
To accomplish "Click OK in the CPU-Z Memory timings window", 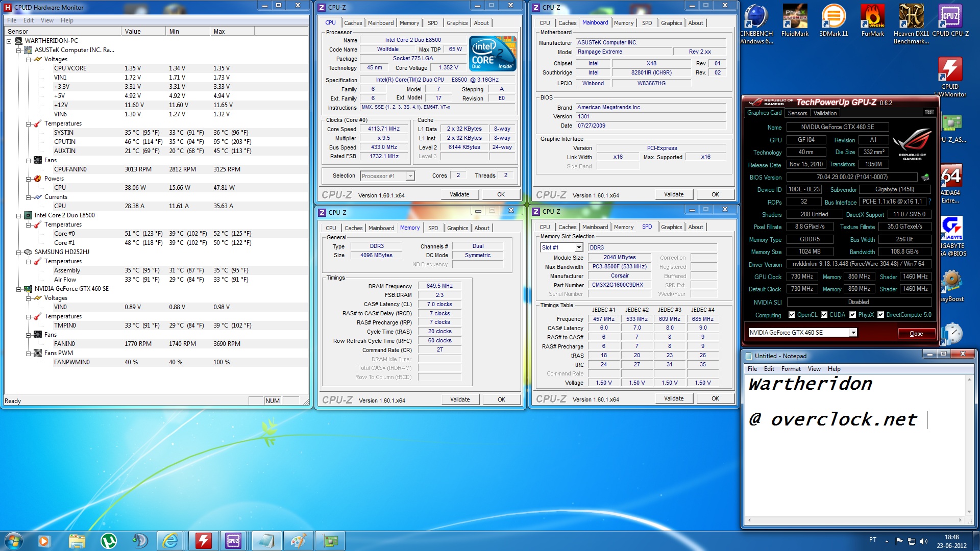I will (x=501, y=399).
